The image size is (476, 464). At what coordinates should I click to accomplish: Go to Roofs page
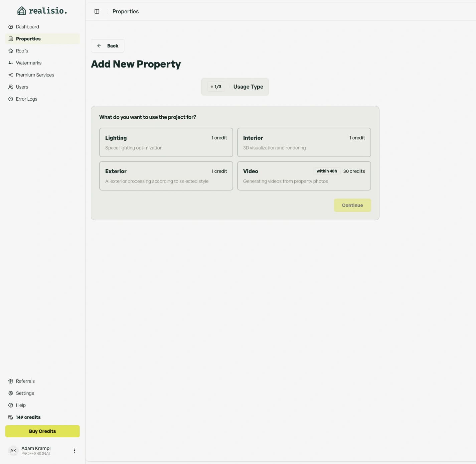click(42, 51)
